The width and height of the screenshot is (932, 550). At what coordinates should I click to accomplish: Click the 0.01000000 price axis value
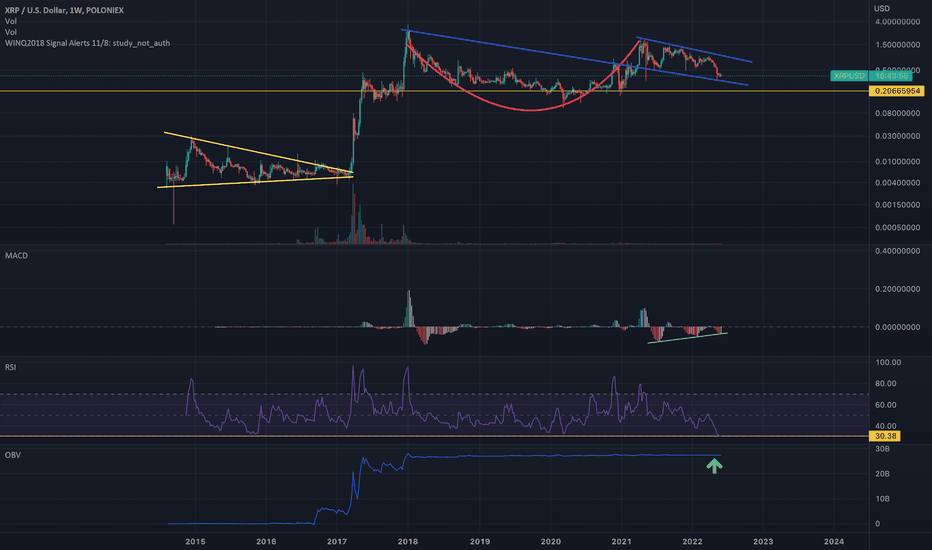pyautogui.click(x=897, y=161)
